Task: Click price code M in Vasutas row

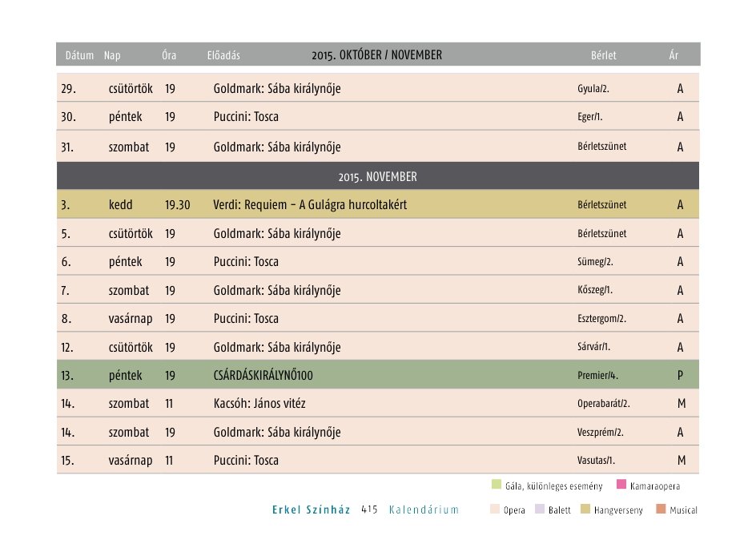Action: tap(682, 460)
